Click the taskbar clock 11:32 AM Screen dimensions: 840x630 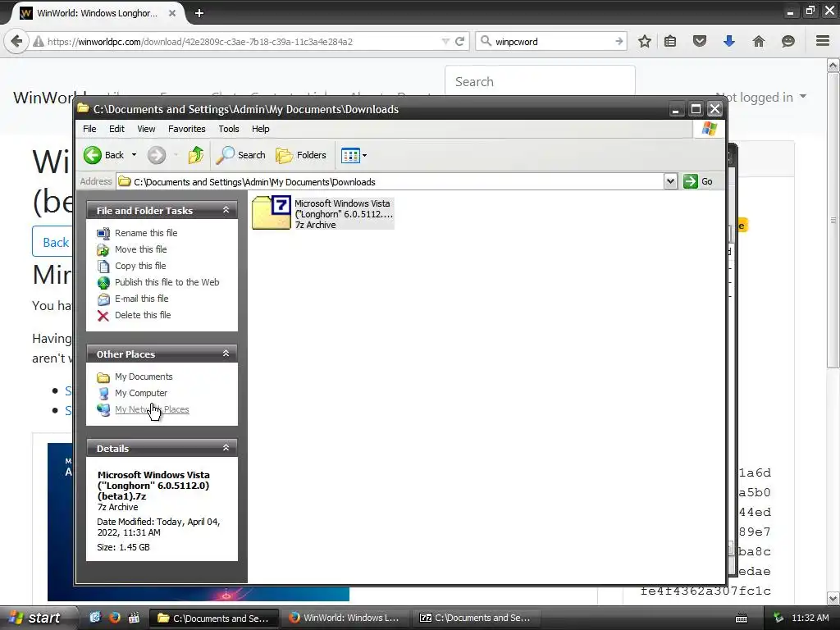point(810,618)
